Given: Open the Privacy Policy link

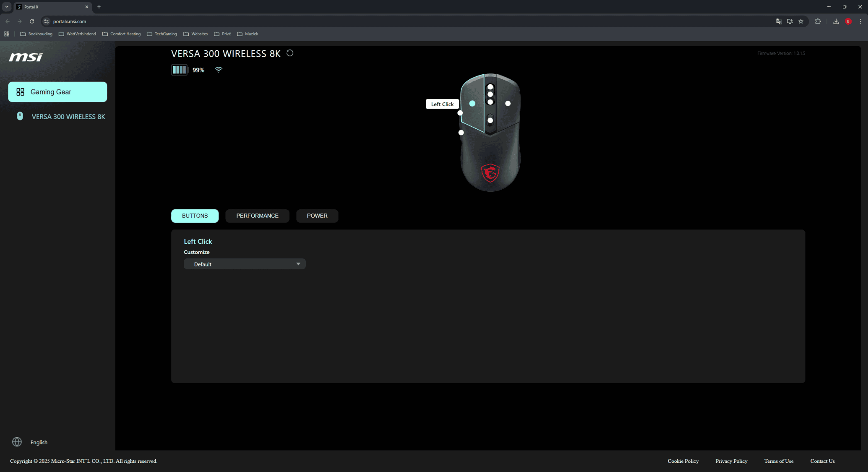Looking at the screenshot, I should pyautogui.click(x=731, y=461).
